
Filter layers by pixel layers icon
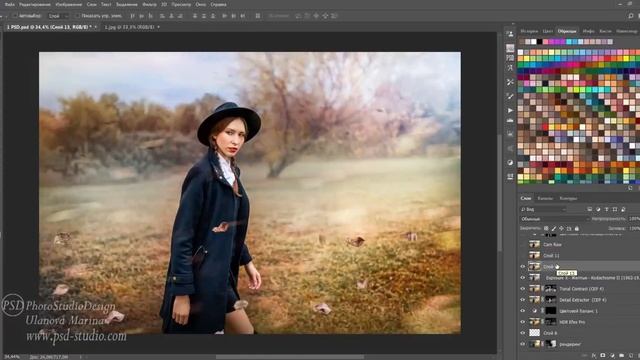589,209
